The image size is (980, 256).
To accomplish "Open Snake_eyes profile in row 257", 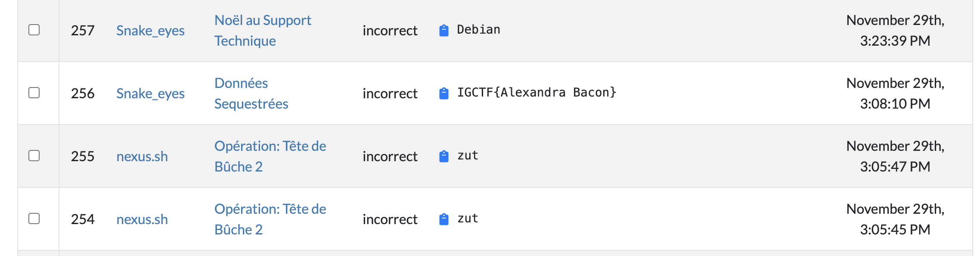I will 150,31.
